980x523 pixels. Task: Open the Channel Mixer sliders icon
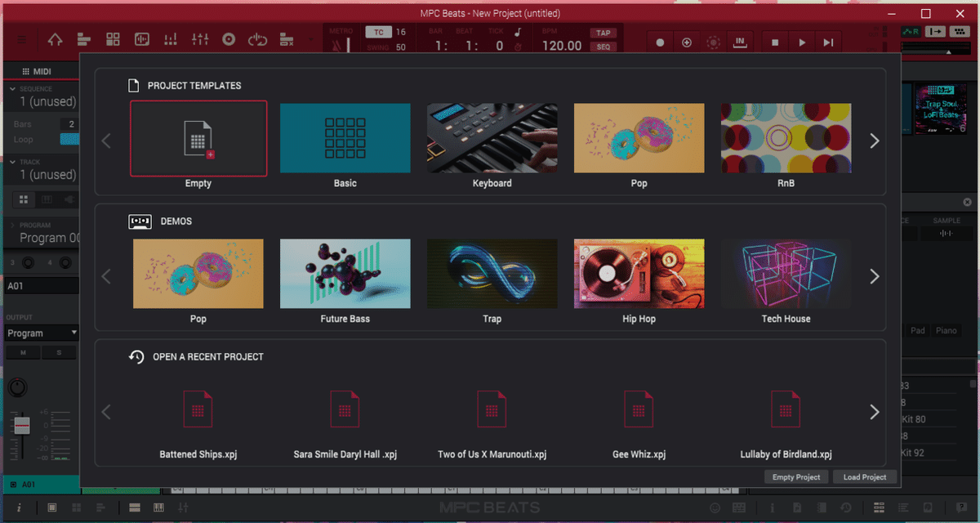pyautogui.click(x=199, y=39)
